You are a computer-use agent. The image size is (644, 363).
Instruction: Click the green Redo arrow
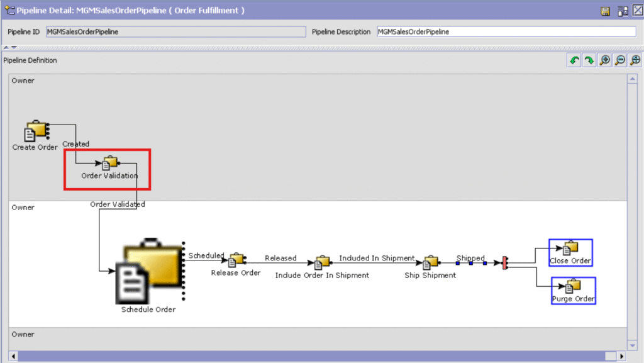[x=589, y=60]
